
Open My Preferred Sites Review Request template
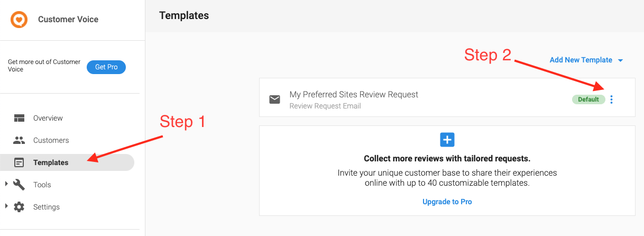354,95
